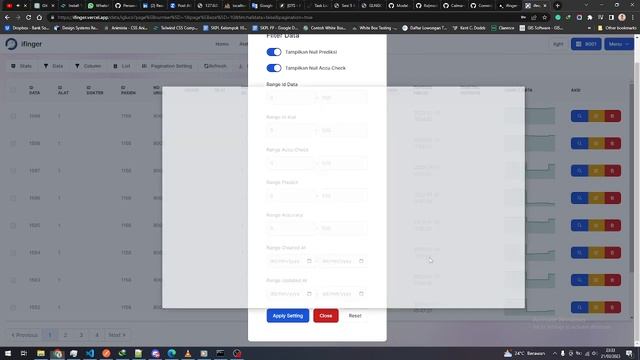Open the List toolbar item
640x360 pixels.
click(x=122, y=66)
